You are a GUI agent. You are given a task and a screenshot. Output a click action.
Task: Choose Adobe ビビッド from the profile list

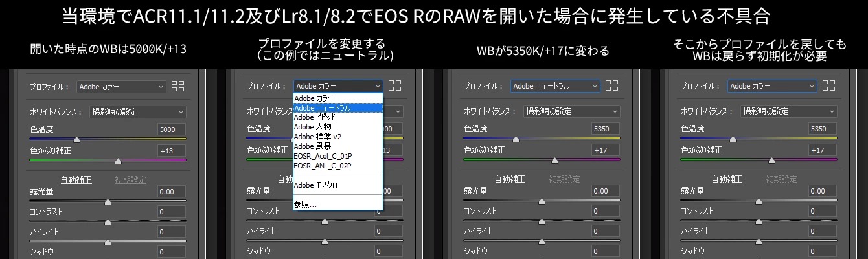pyautogui.click(x=338, y=117)
